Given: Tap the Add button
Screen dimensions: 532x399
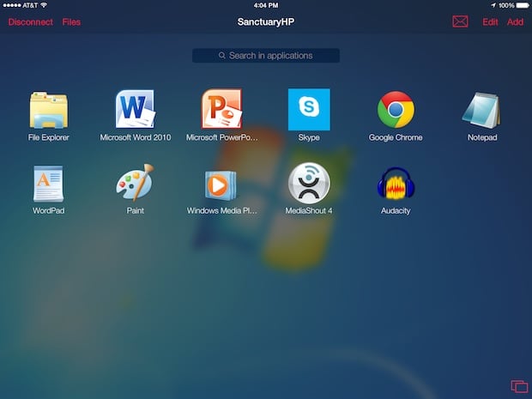Looking at the screenshot, I should 515,22.
